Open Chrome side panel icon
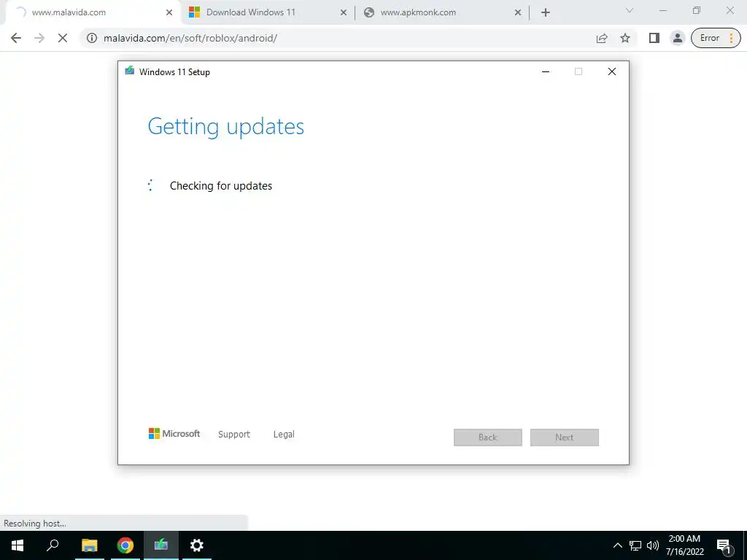This screenshot has height=560, width=747. 654,38
